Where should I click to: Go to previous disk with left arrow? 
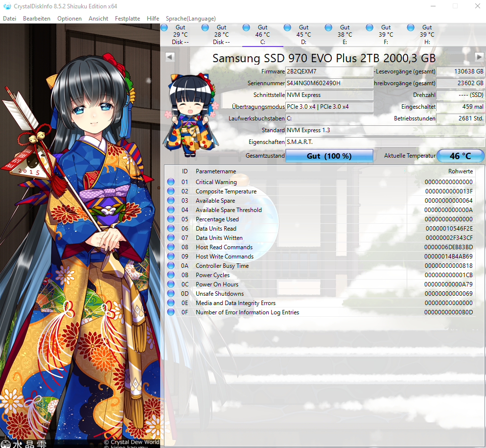[170, 57]
